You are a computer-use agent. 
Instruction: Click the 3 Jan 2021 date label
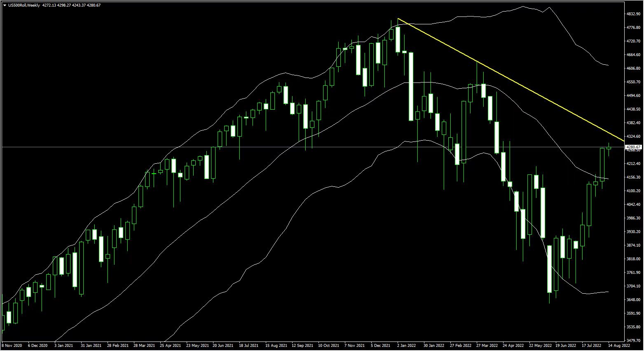click(x=64, y=346)
